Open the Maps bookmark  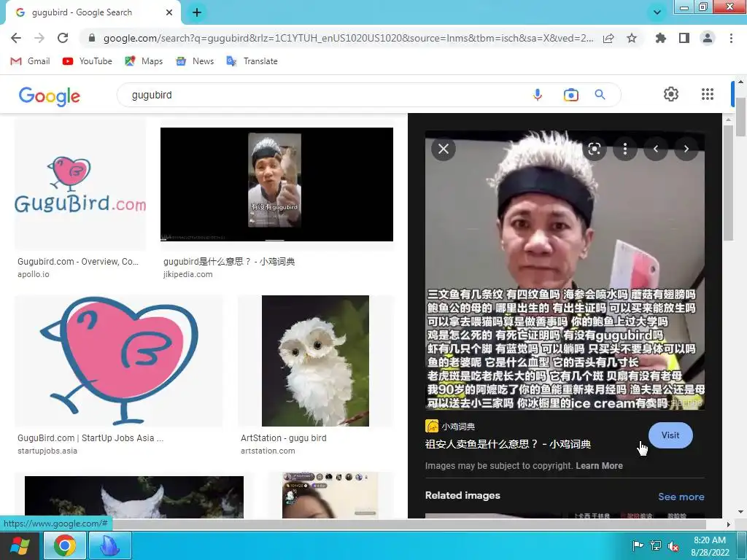pos(144,61)
